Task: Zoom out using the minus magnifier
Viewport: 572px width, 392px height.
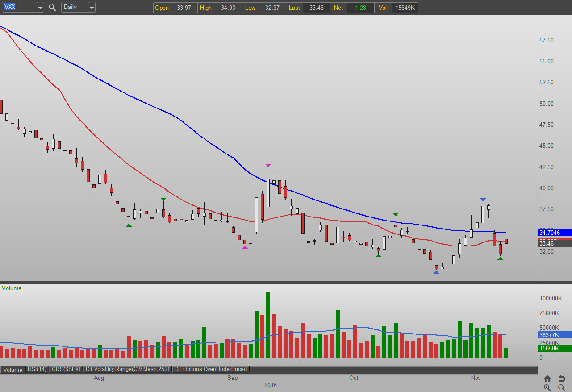Action: coord(562,388)
